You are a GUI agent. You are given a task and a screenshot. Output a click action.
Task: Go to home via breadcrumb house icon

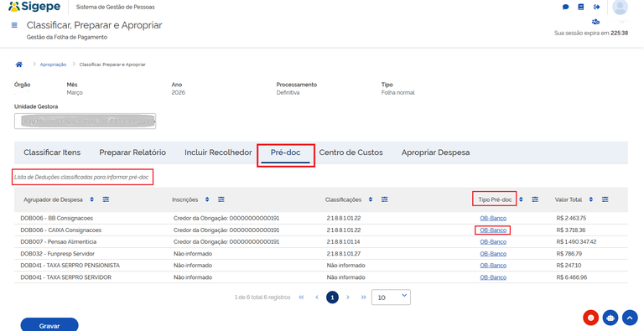[19, 65]
